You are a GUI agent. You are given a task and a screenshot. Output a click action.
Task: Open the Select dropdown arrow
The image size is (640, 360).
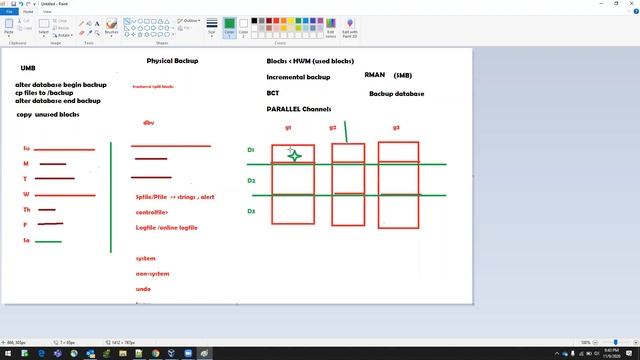pos(44,36)
